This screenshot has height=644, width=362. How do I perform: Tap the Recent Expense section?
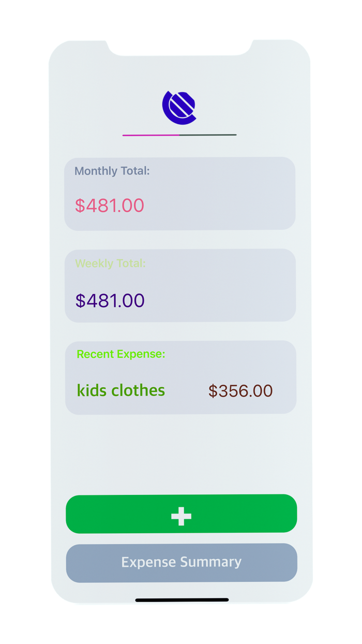180,376
